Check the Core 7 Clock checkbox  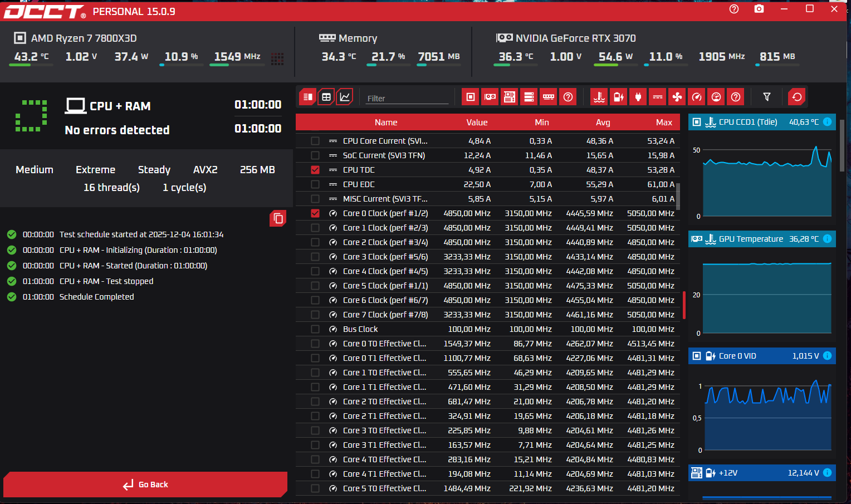(315, 315)
